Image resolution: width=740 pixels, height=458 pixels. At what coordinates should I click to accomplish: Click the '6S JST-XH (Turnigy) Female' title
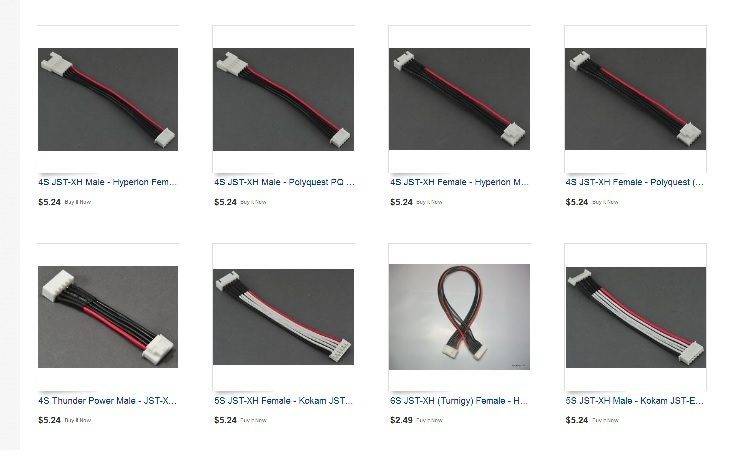(x=459, y=401)
